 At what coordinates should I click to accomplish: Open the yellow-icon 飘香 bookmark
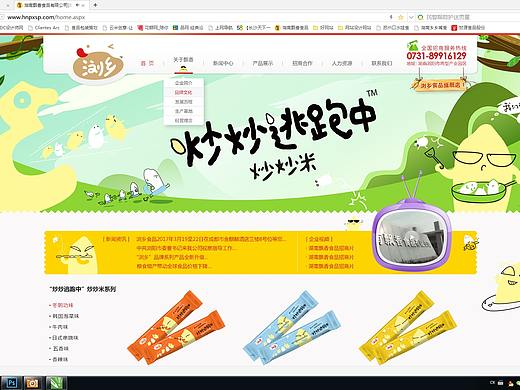pos(292,28)
